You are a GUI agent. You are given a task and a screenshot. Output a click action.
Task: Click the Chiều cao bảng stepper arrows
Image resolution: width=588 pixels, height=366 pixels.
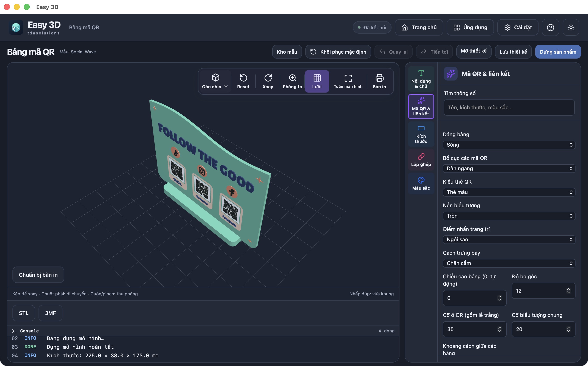click(500, 298)
